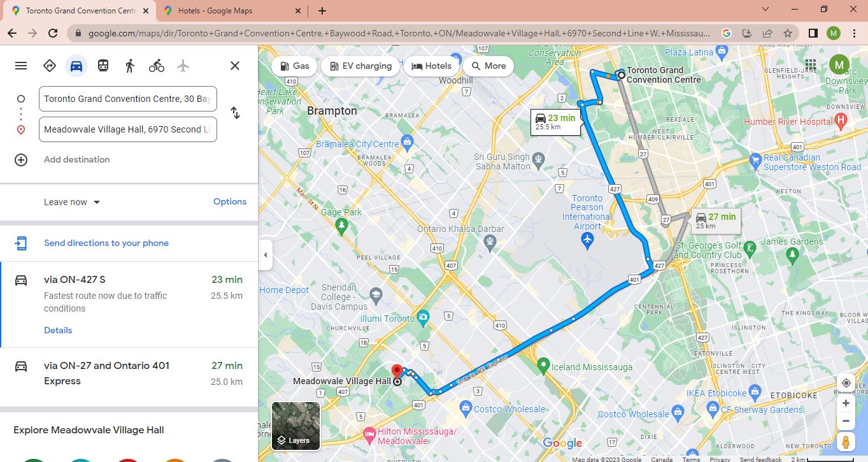Select via ON-27 and Ontario 401 Express route
The height and width of the screenshot is (462, 868).
[129, 377]
